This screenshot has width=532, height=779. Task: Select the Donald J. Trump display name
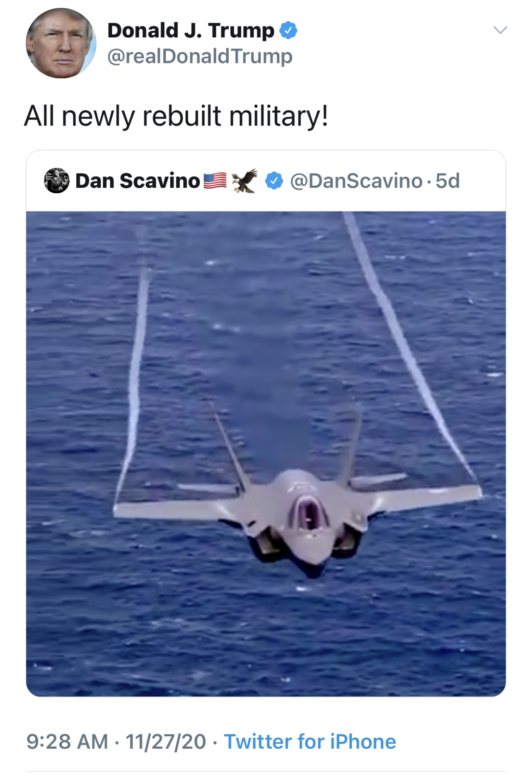(191, 31)
